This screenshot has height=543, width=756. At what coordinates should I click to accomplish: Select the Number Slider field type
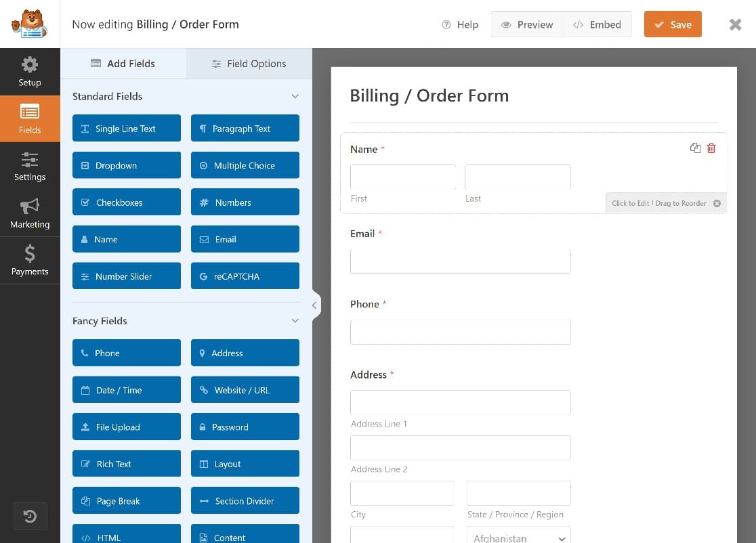coord(126,276)
